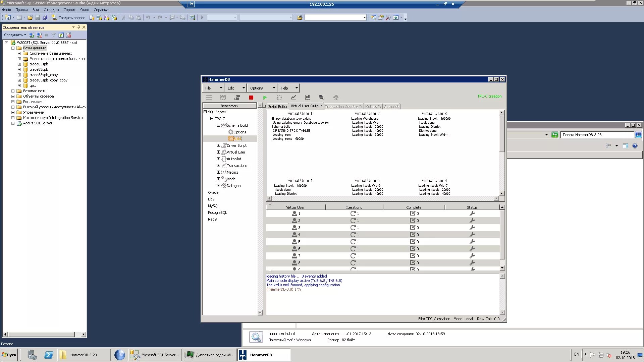This screenshot has width=644, height=362.
Task: Click the Save All icon in SSMS toolbar
Action: [45, 17]
